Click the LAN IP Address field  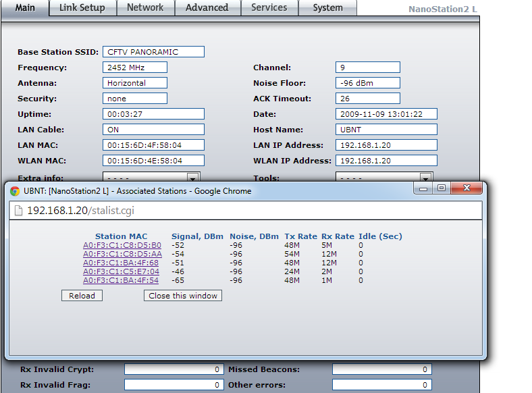pyautogui.click(x=386, y=145)
